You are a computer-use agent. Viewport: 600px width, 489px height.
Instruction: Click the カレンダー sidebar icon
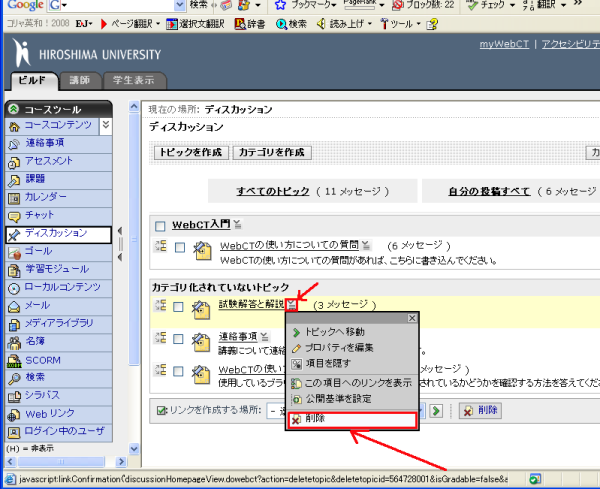coord(14,198)
